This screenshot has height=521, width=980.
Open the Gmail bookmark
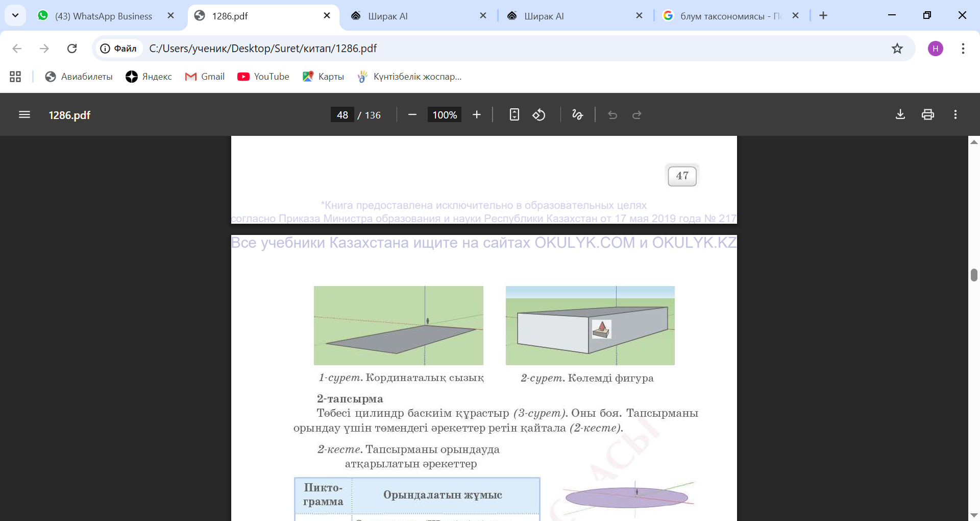coord(205,77)
